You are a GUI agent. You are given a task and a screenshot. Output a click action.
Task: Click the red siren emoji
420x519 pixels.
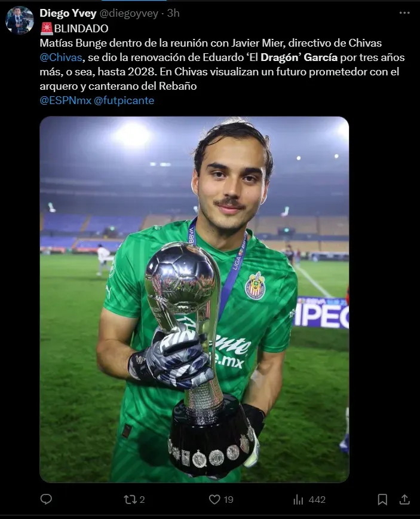47,29
